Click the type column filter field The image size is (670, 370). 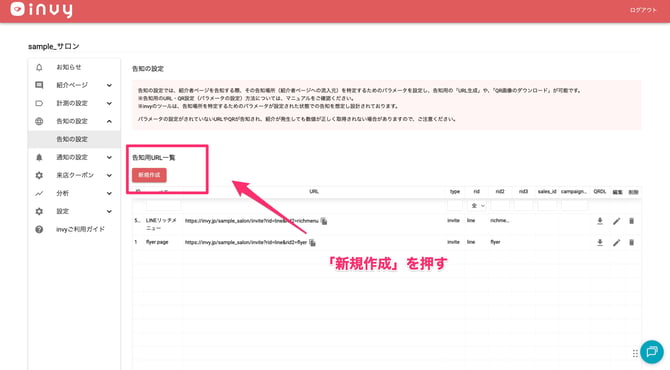(x=455, y=206)
